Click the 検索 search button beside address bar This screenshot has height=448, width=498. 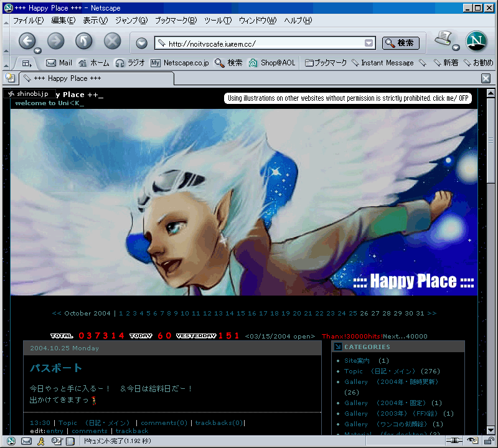point(400,43)
